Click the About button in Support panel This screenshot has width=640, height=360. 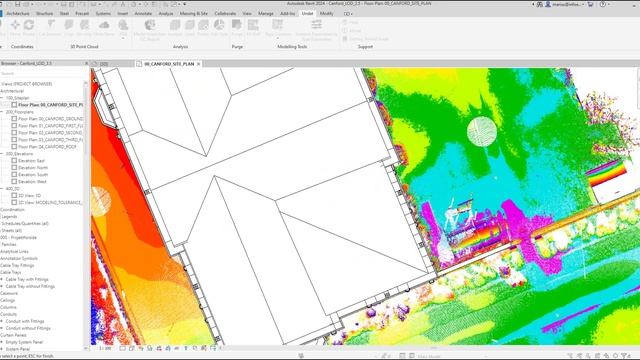coord(352,31)
